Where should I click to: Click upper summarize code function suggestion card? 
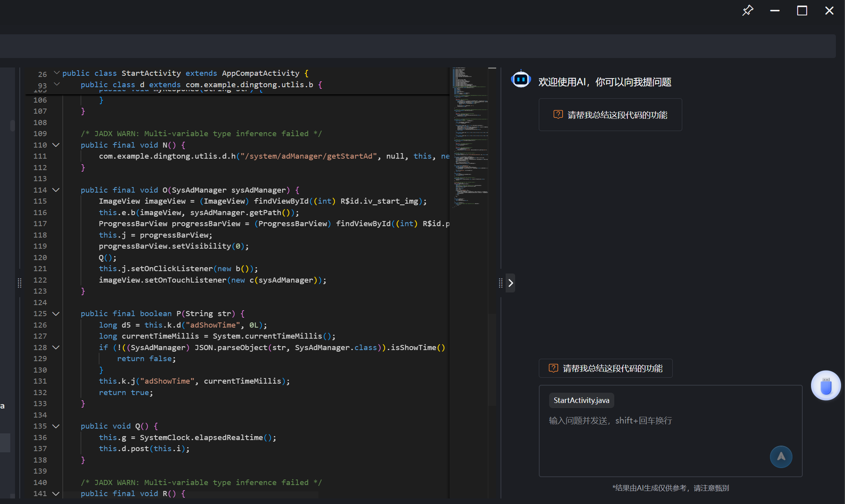point(617,115)
